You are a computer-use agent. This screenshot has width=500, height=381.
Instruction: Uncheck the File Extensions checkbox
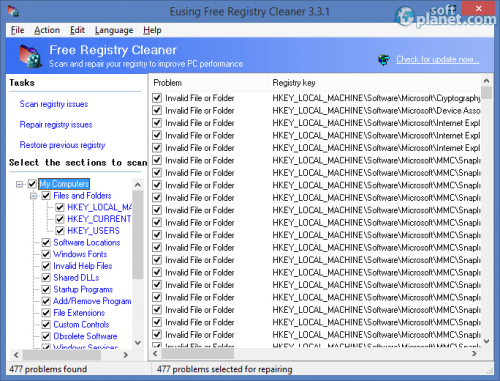(x=46, y=313)
